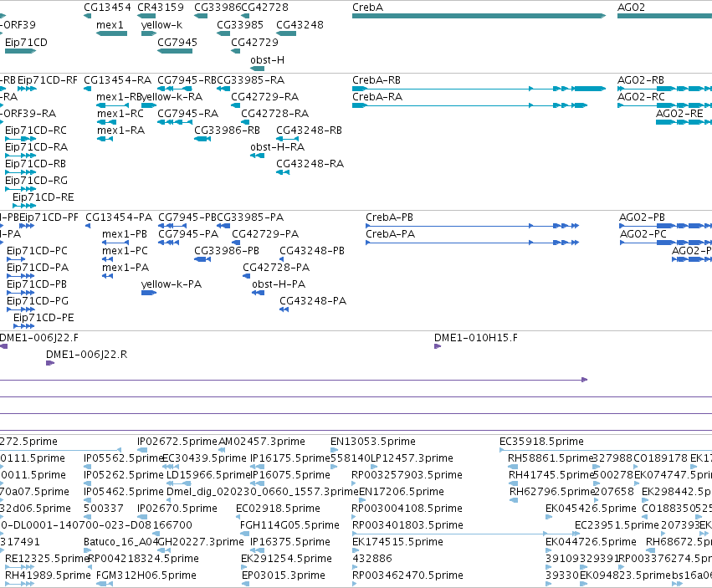Select the CG13454 gene label
The height and width of the screenshot is (588, 712).
point(107,8)
